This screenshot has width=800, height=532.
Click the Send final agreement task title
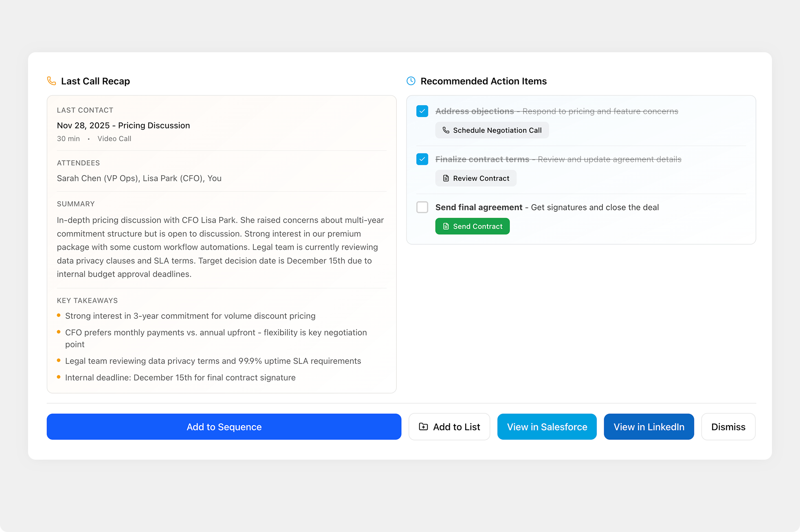click(x=479, y=207)
